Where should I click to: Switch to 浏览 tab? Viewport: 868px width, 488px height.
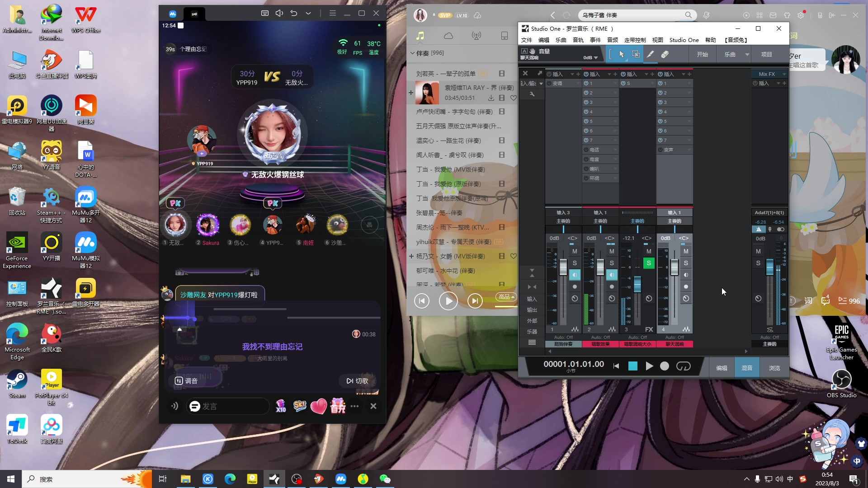[774, 368]
